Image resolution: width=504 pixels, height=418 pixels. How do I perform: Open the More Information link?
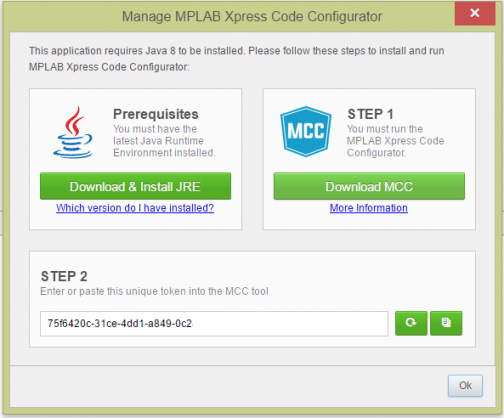369,208
